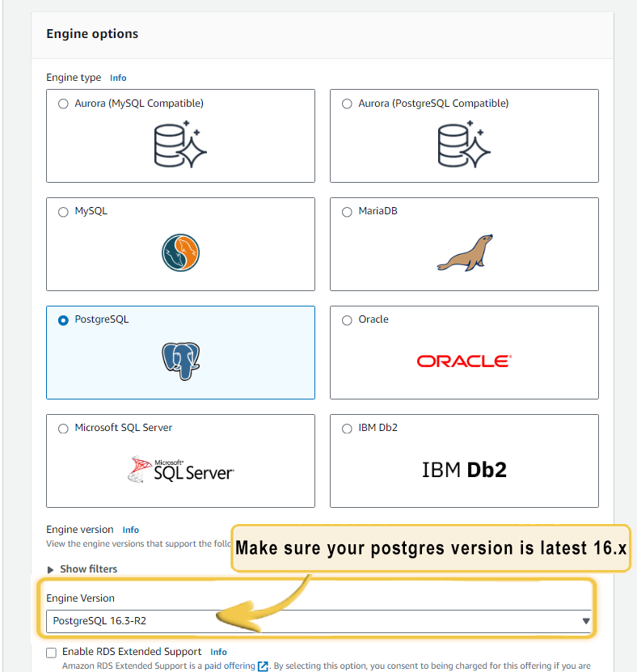The image size is (637, 672).
Task: Click the Aurora PostgreSQL Compatible database icon
Action: pyautogui.click(x=464, y=145)
